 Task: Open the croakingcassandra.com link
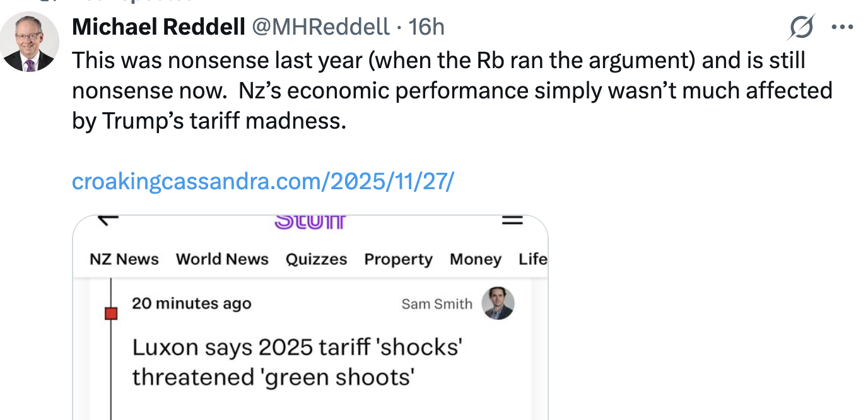pos(262,182)
